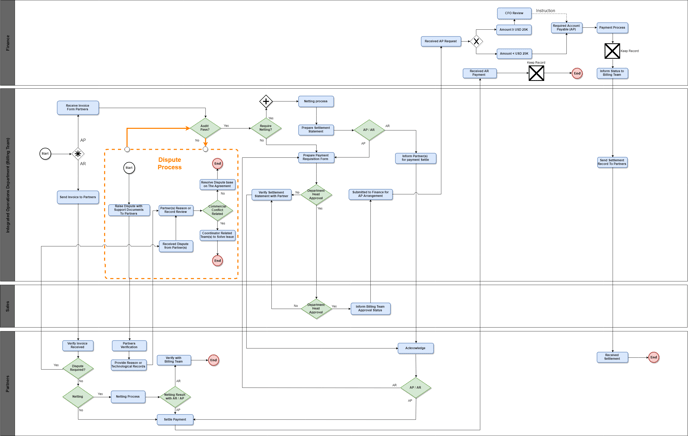Viewport: 688px width, 436px height.
Task: Select the Provide Reason or Technological Records step
Action: coord(129,365)
